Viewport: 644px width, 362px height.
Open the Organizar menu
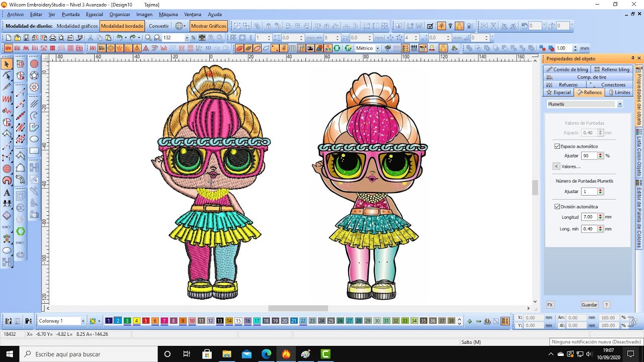(x=120, y=15)
